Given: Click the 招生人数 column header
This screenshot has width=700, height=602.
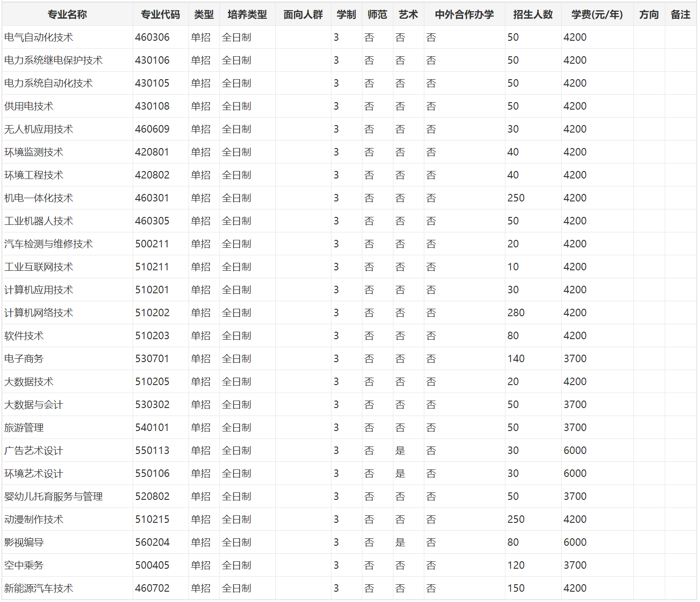Looking at the screenshot, I should point(533,15).
